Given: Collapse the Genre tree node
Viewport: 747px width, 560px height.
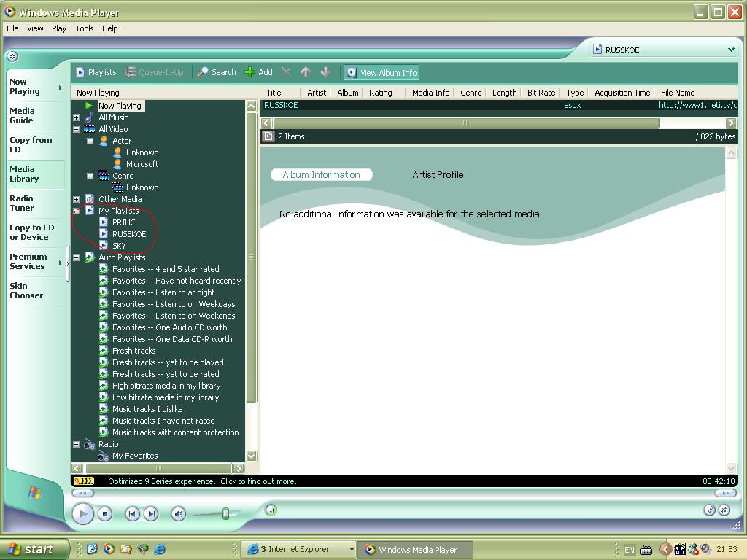Looking at the screenshot, I should (90, 176).
